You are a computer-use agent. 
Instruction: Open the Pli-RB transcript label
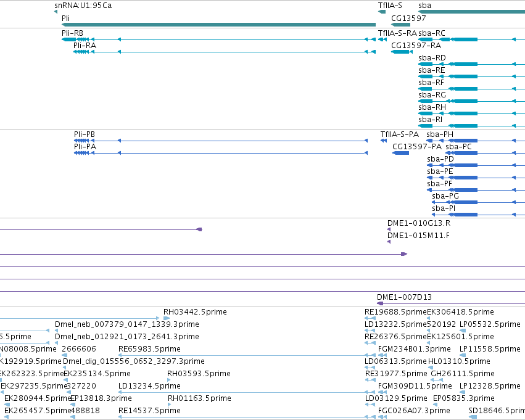coord(72,33)
